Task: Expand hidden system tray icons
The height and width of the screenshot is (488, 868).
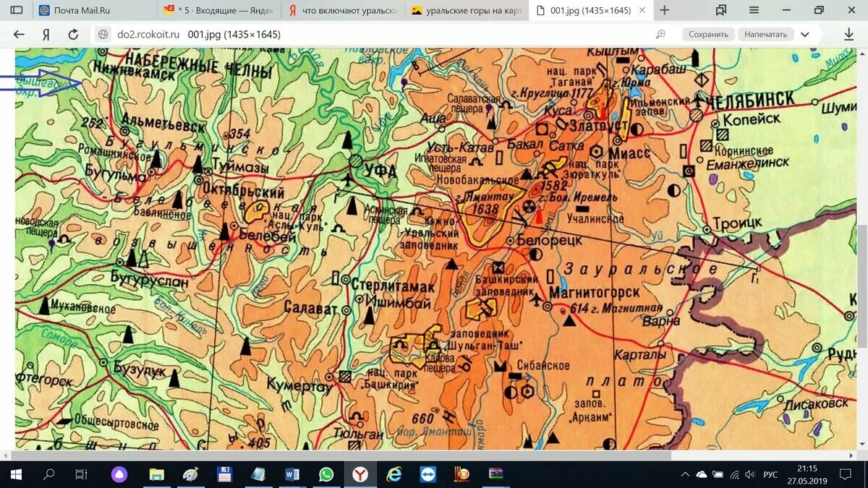Action: tap(685, 475)
